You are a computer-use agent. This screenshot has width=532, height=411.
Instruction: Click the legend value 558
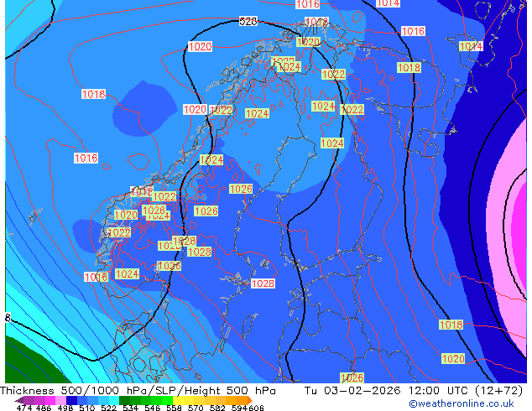pyautogui.click(x=174, y=408)
